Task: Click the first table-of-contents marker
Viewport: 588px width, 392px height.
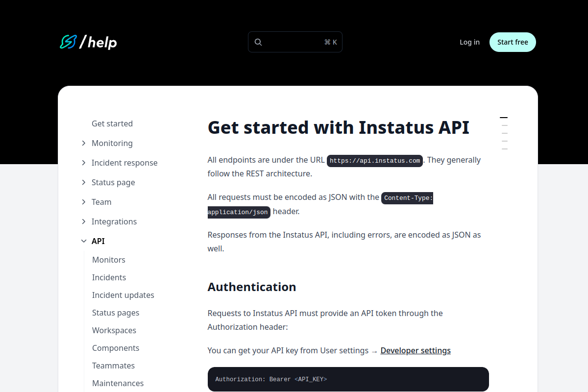Action: coord(504,118)
